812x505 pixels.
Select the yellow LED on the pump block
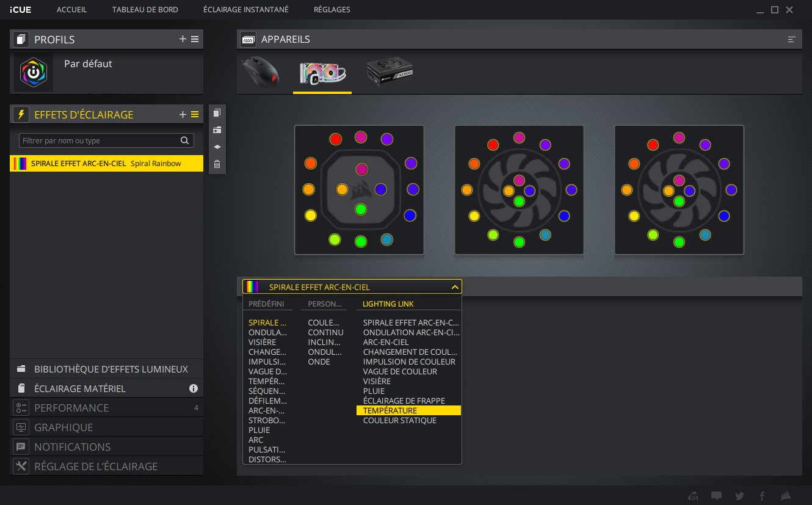(x=311, y=215)
